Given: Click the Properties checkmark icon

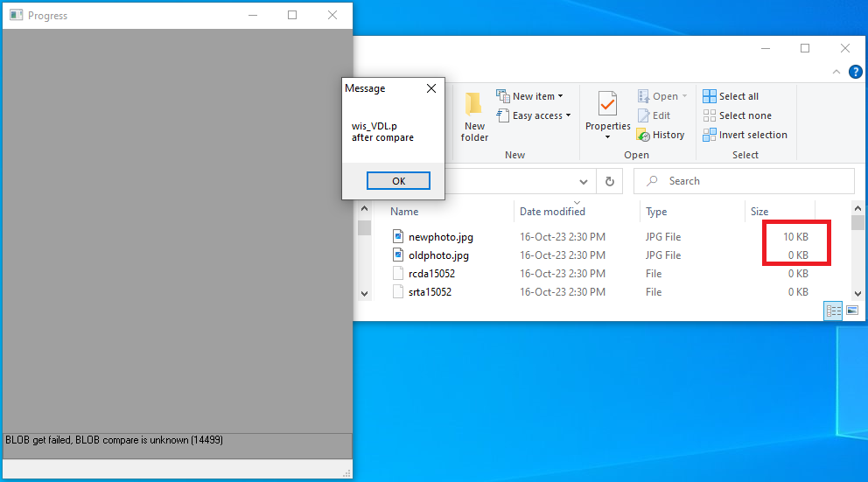Looking at the screenshot, I should click(607, 103).
